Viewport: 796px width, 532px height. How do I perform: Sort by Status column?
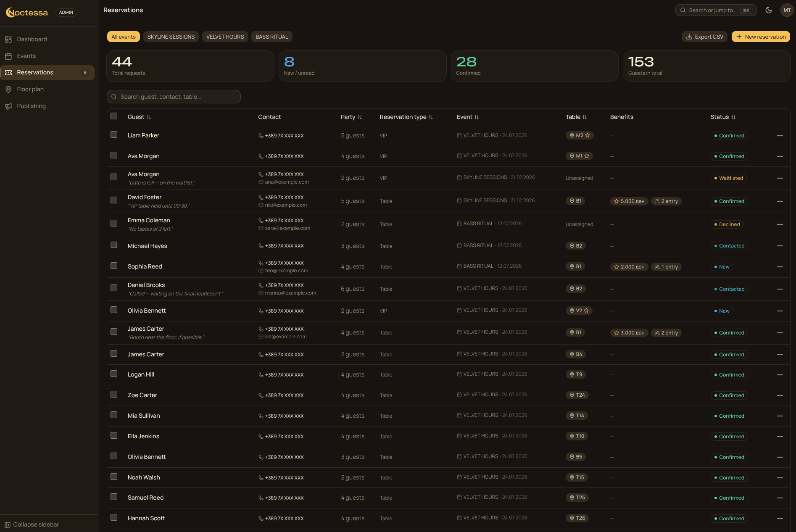pyautogui.click(x=723, y=117)
